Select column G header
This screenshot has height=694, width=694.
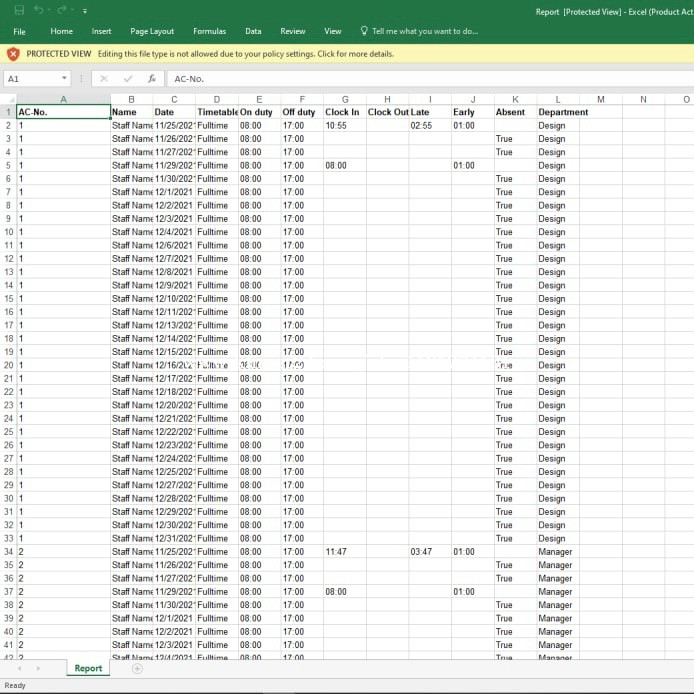click(345, 99)
